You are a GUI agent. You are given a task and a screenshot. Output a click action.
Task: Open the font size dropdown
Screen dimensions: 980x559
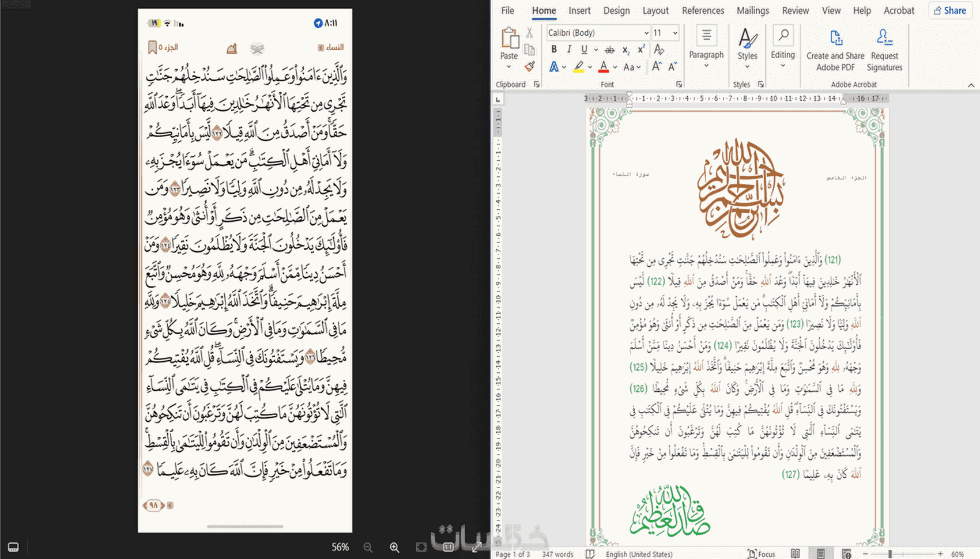[675, 33]
